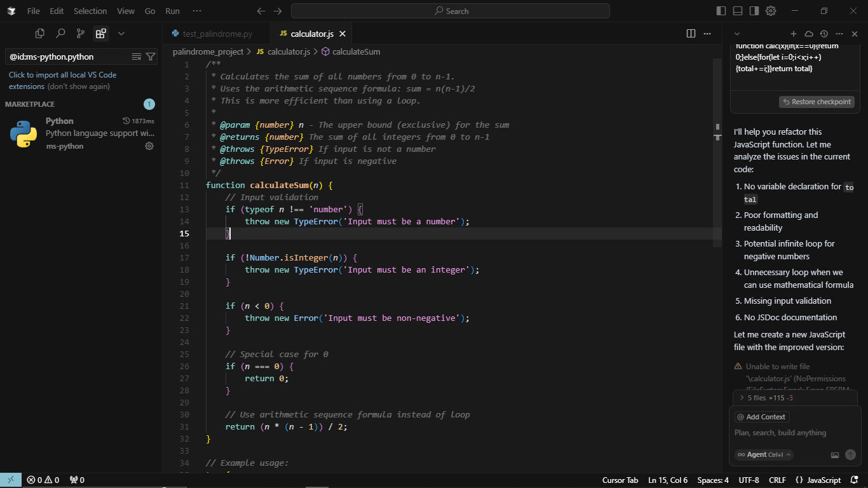Toggle the secondary side bar layout

[x=754, y=11]
